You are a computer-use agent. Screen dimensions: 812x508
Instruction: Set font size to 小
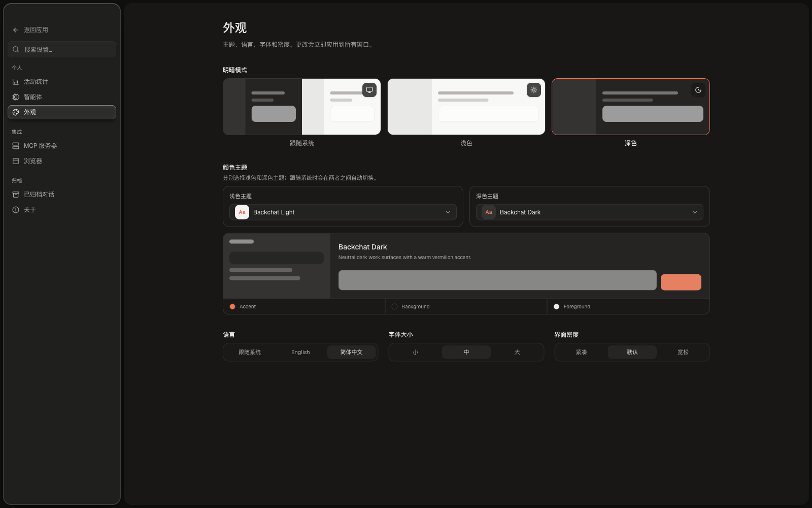click(x=416, y=352)
